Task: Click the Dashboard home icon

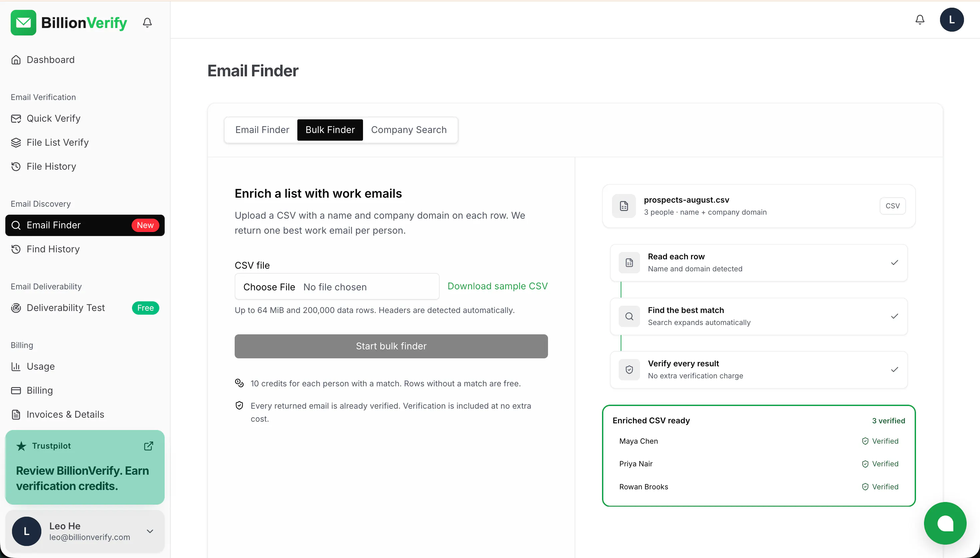Action: (16, 60)
